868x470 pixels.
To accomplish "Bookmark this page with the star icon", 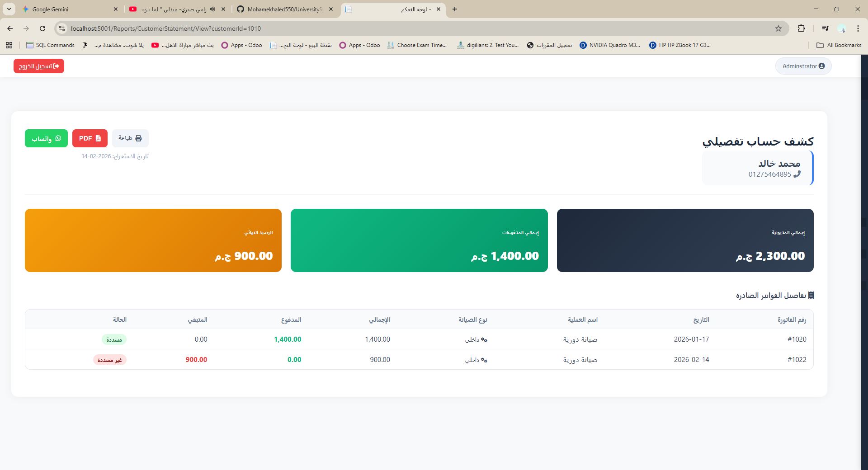I will [778, 28].
